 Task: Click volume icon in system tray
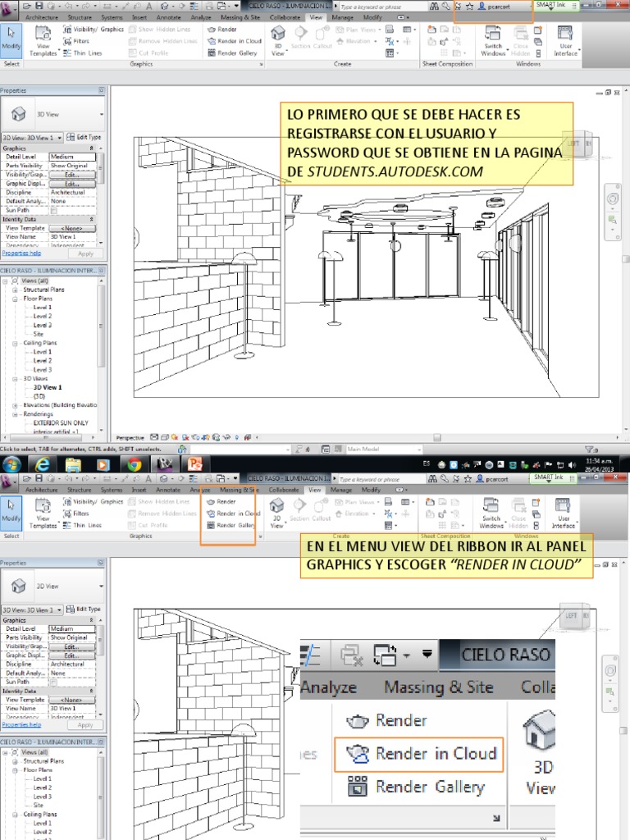click(573, 465)
